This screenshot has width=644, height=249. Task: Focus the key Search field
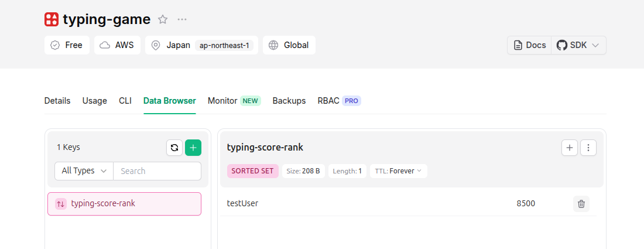pos(157,171)
